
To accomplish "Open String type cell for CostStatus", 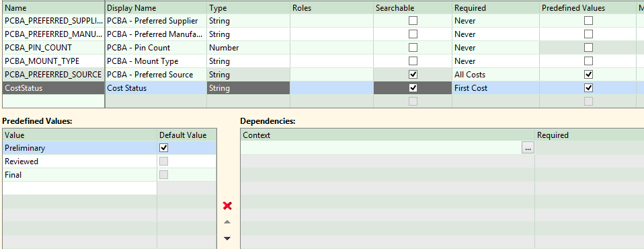I will coord(248,88).
